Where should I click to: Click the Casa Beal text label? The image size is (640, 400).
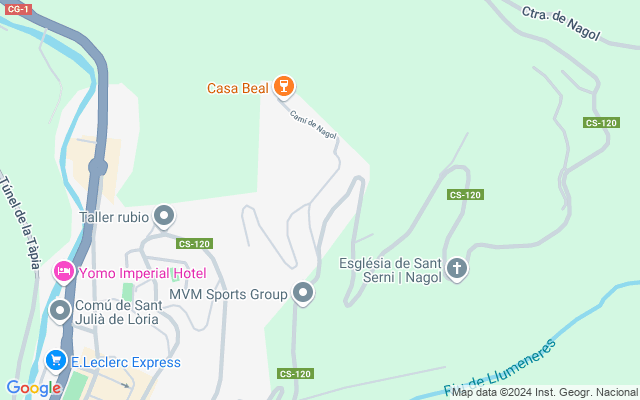(x=238, y=88)
